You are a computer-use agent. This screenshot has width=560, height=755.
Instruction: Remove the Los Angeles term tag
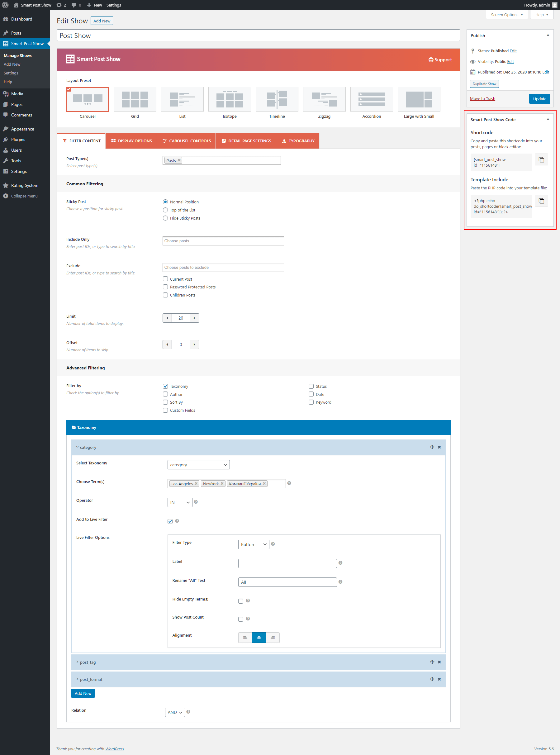(196, 484)
